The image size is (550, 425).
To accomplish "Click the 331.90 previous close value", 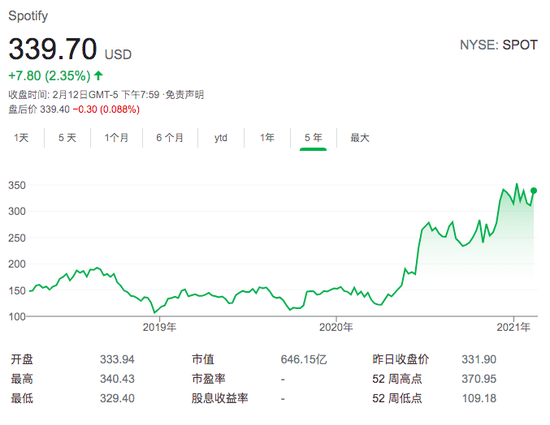I will point(479,359).
